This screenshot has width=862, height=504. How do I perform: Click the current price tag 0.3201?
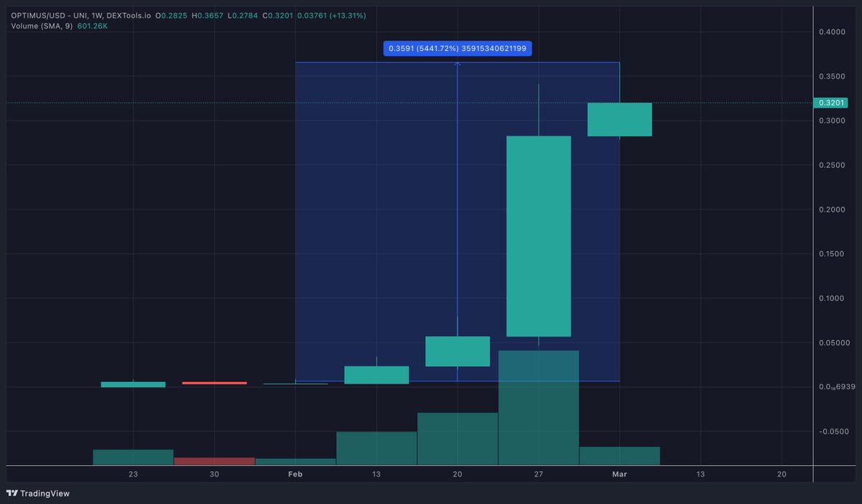point(830,103)
